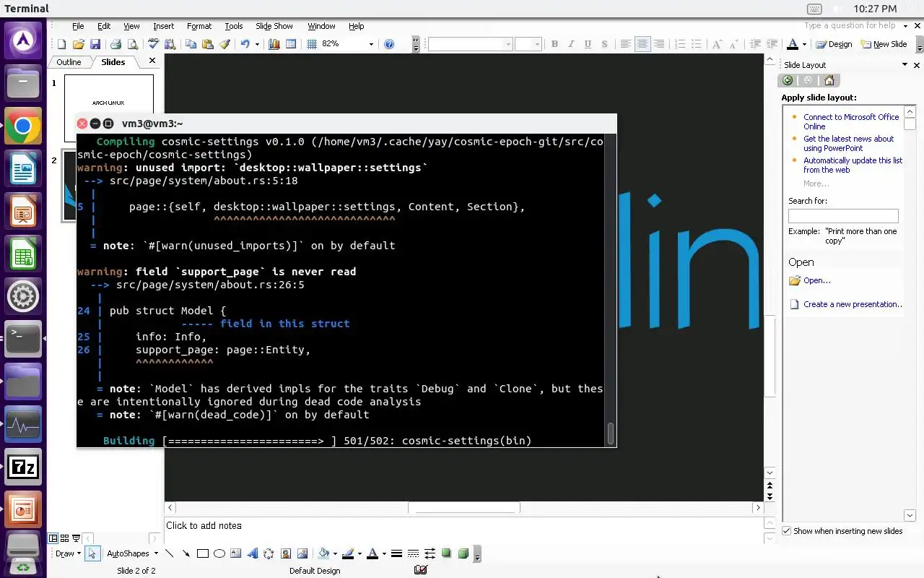The width and height of the screenshot is (924, 578).
Task: Open the Format menu
Action: point(199,26)
